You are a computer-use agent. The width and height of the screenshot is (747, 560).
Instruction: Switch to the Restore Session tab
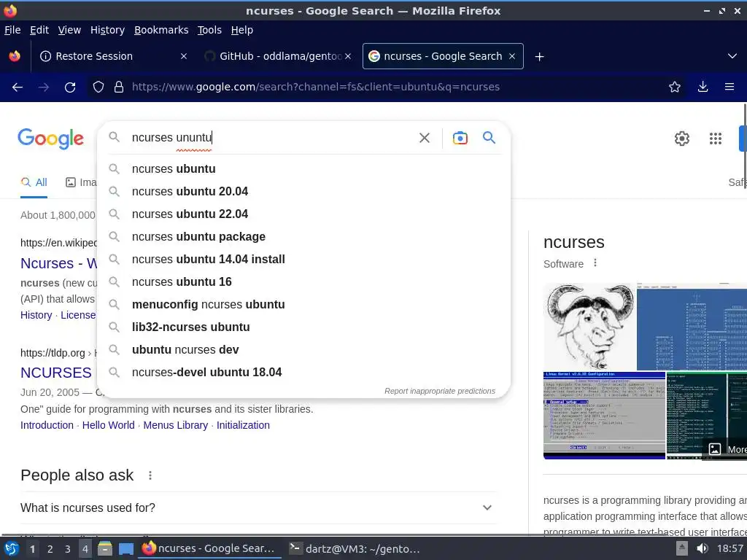112,56
